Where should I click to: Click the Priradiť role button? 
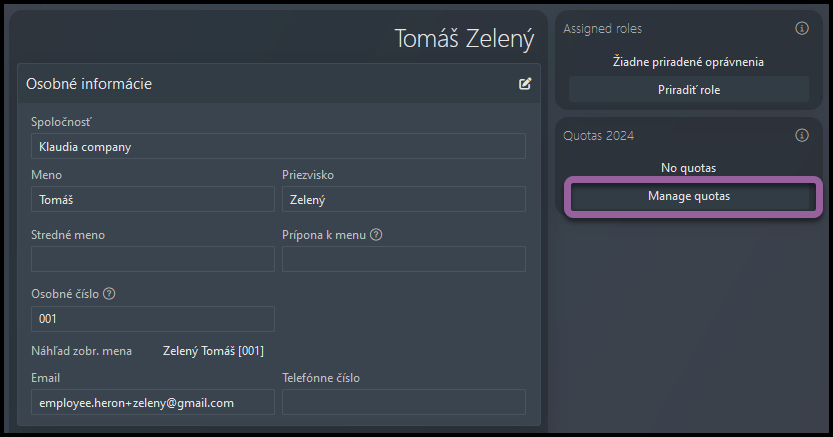689,90
